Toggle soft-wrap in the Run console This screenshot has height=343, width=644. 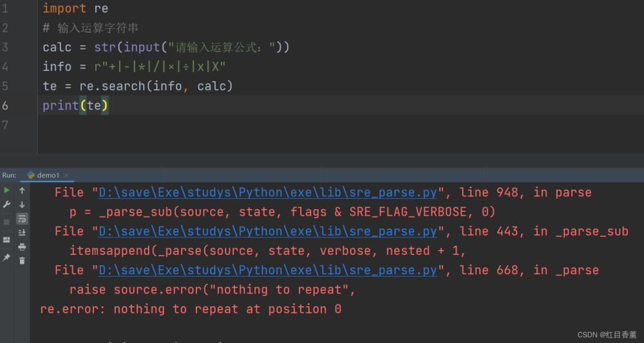click(x=22, y=219)
